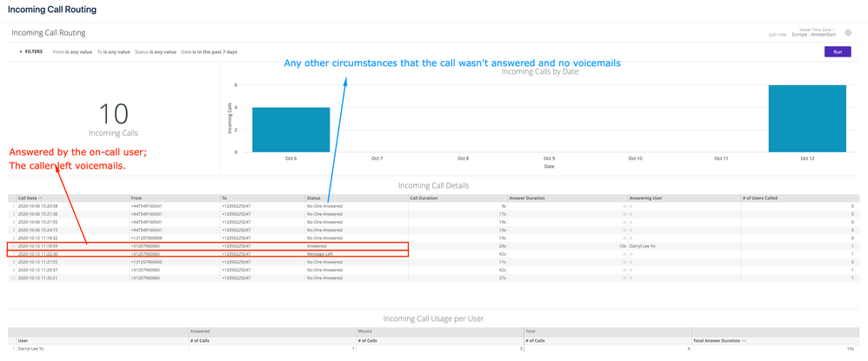This screenshot has width=868, height=361.
Task: Click the 'Total' group header in user table
Action: [531, 331]
